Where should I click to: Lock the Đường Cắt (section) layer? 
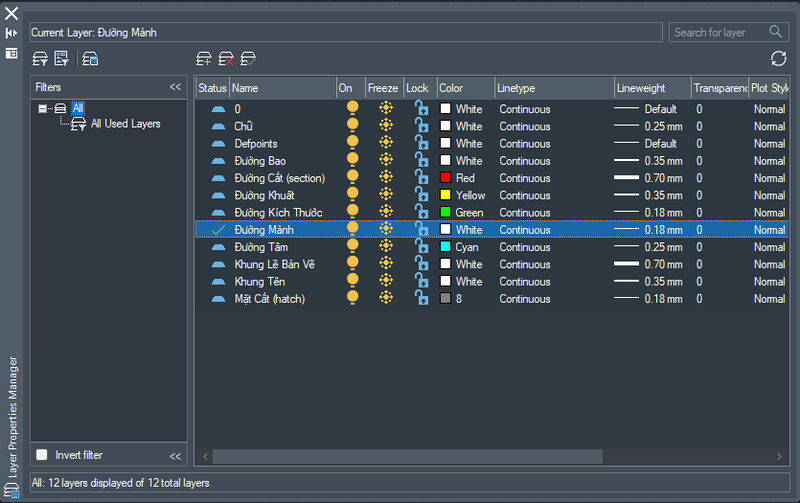coord(421,177)
